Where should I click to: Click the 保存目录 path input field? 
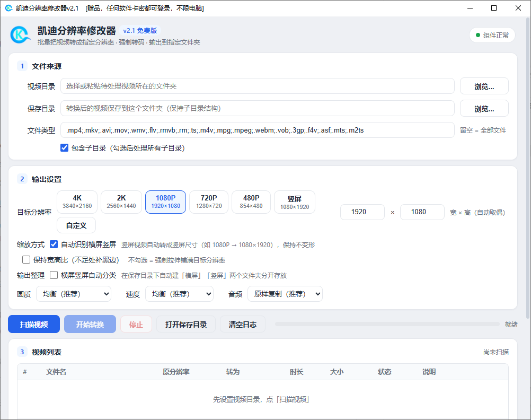pyautogui.click(x=258, y=108)
